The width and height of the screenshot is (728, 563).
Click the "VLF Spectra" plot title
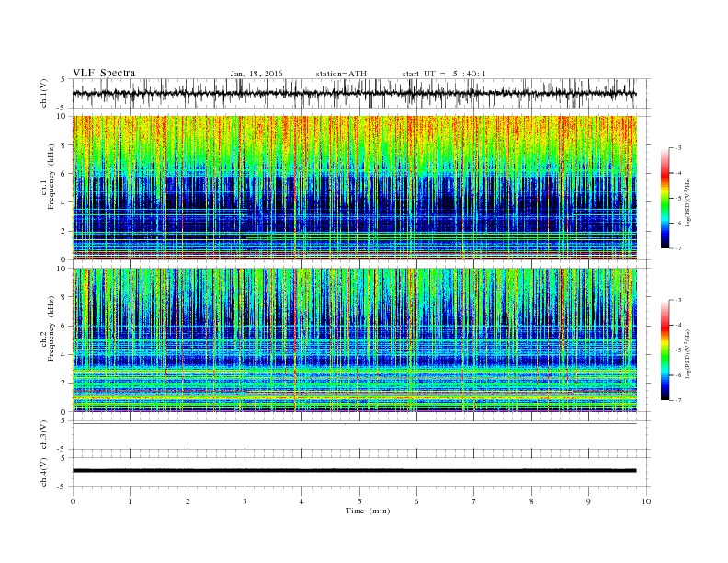[104, 73]
